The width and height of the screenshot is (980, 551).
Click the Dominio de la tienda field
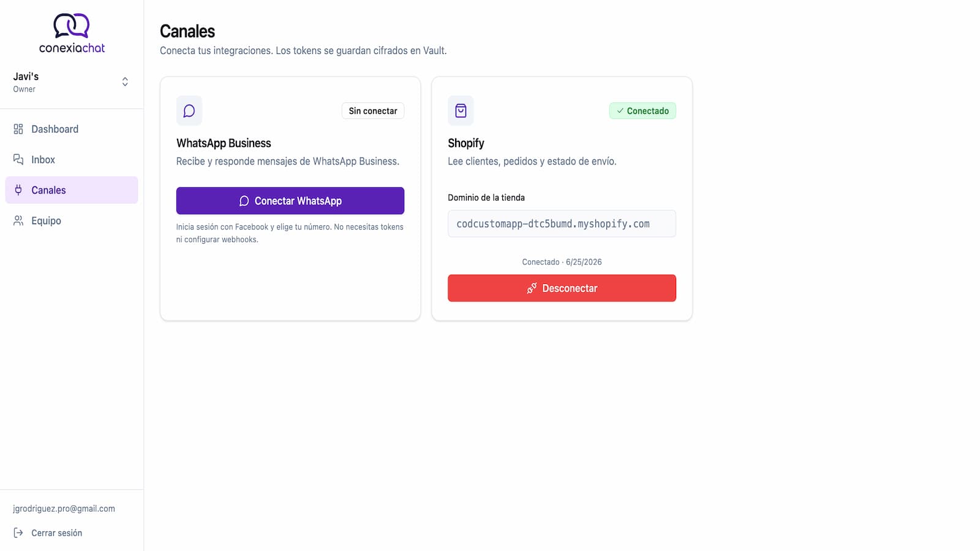point(562,223)
